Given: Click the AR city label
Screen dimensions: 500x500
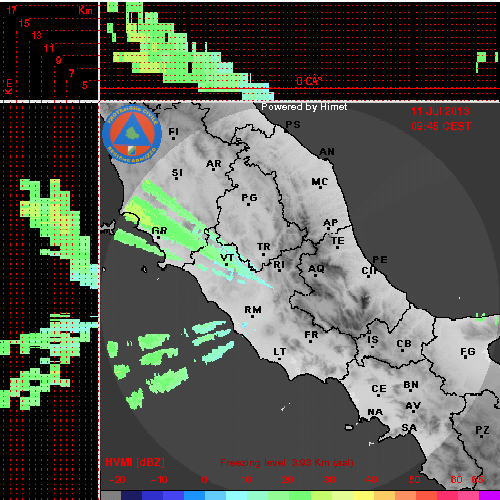Looking at the screenshot, I should (213, 164).
